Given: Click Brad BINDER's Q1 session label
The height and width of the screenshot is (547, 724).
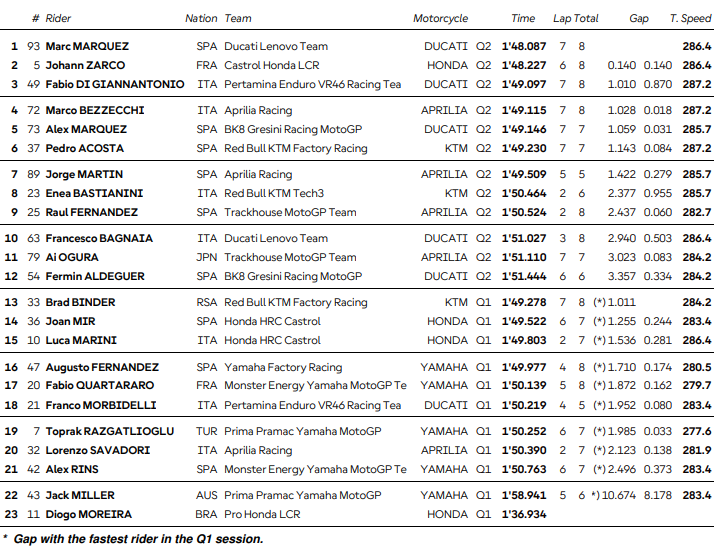Looking at the screenshot, I should coord(483,302).
